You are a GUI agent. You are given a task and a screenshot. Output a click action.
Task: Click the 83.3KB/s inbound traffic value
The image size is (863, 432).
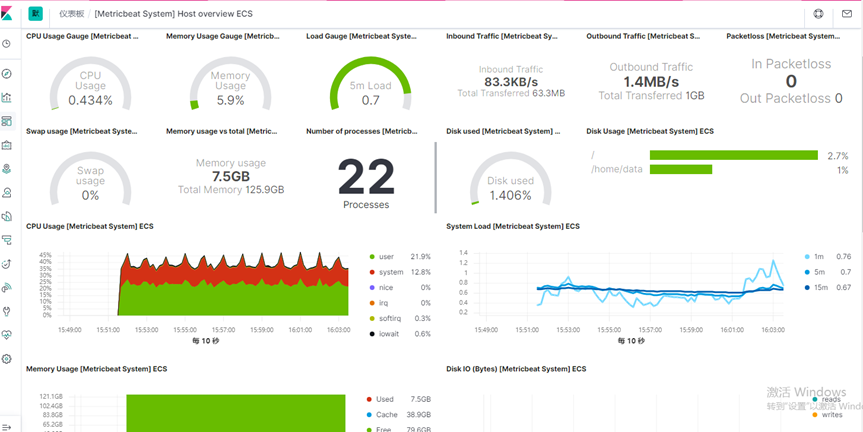coord(511,82)
